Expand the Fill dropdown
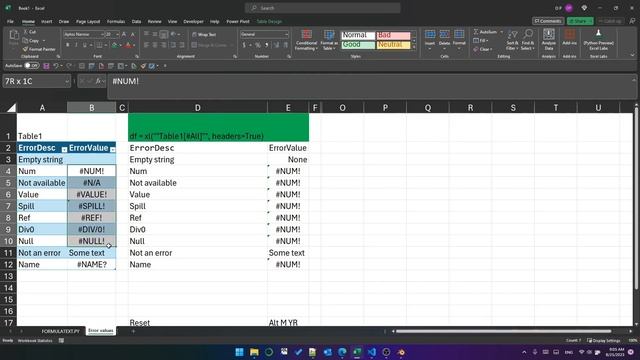The width and height of the screenshot is (640, 360). click(487, 40)
